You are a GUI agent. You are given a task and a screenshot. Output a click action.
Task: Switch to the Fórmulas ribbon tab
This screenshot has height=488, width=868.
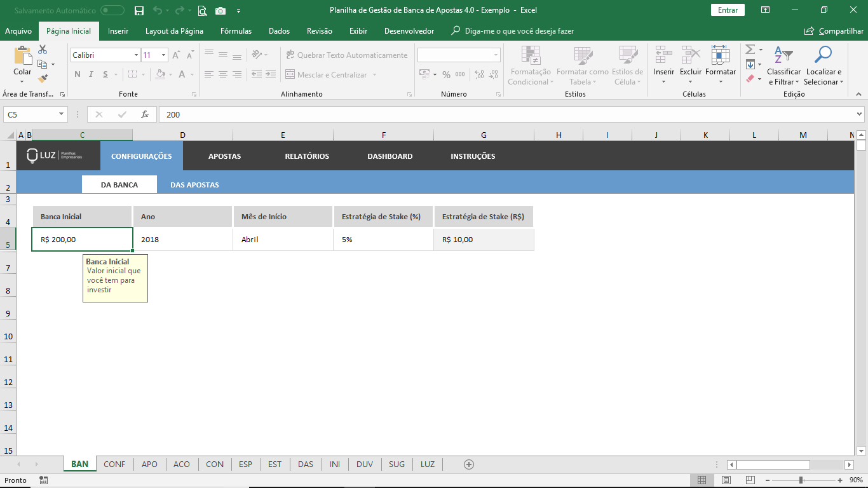click(236, 31)
